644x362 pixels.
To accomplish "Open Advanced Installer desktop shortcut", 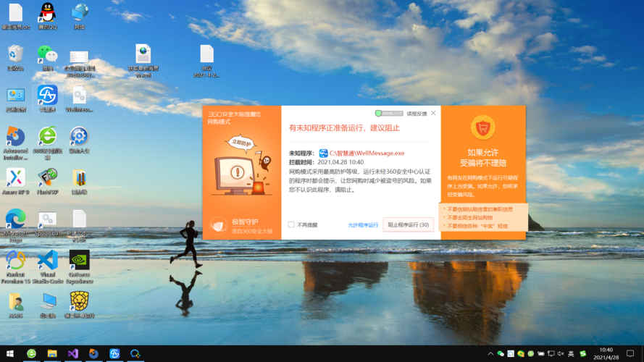I will (x=15, y=137).
